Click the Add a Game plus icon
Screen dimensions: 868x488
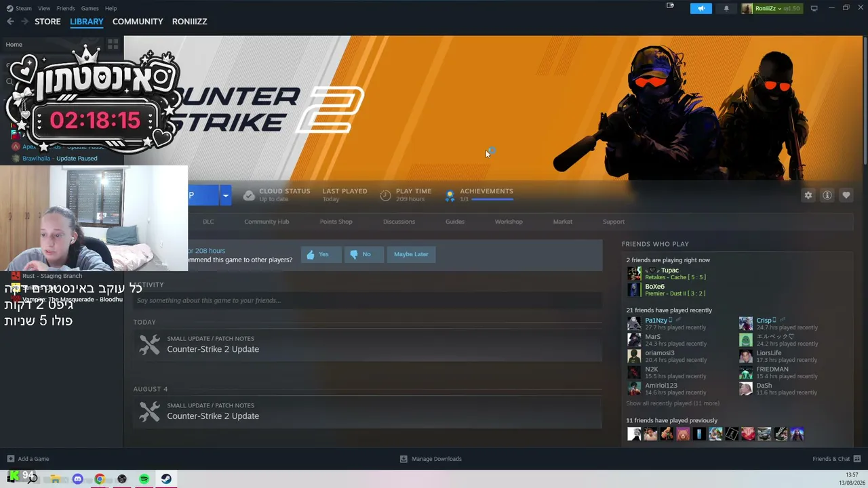[10, 459]
